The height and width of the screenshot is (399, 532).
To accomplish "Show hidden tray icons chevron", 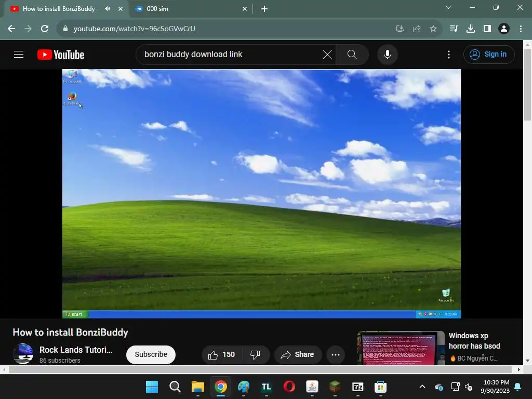I will (x=422, y=387).
